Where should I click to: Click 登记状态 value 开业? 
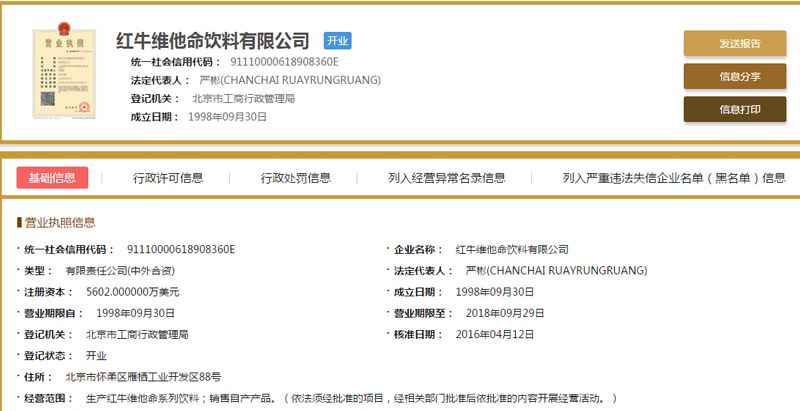(96, 356)
